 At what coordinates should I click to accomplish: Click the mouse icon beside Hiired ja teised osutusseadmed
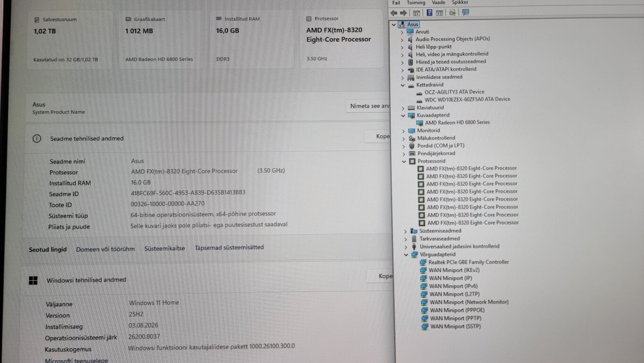click(410, 61)
